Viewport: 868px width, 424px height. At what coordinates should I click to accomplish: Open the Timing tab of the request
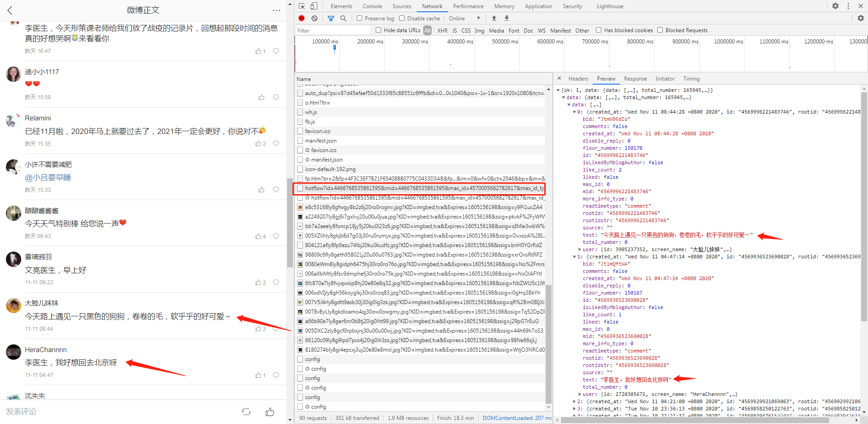point(691,79)
